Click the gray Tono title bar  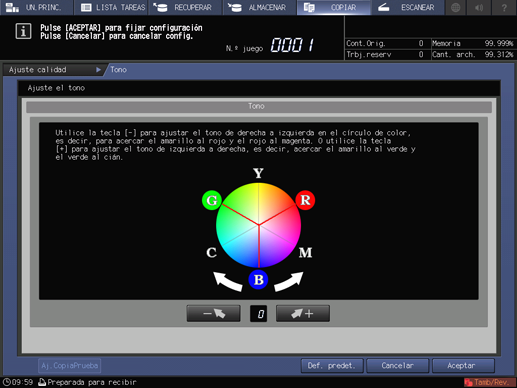[259, 106]
